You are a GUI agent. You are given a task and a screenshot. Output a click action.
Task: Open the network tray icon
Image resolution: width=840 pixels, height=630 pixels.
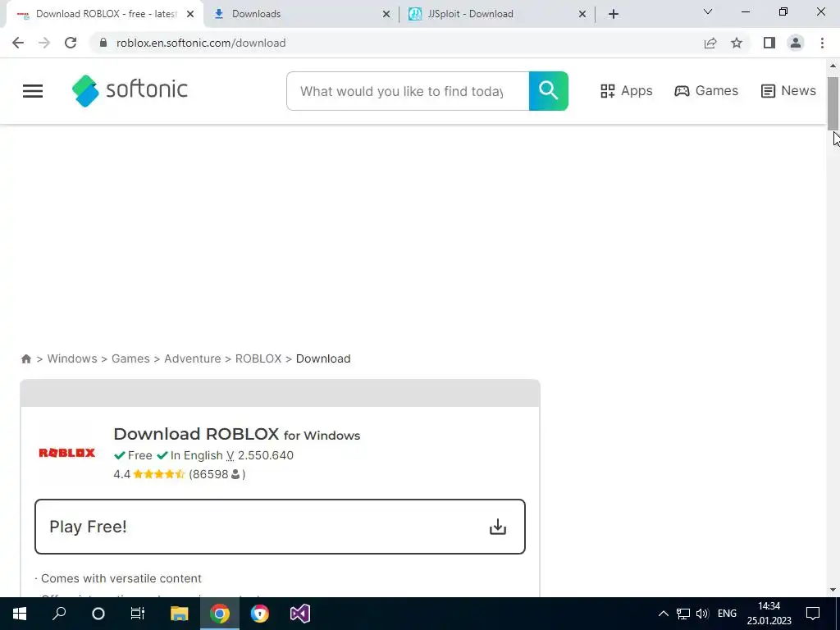click(683, 614)
